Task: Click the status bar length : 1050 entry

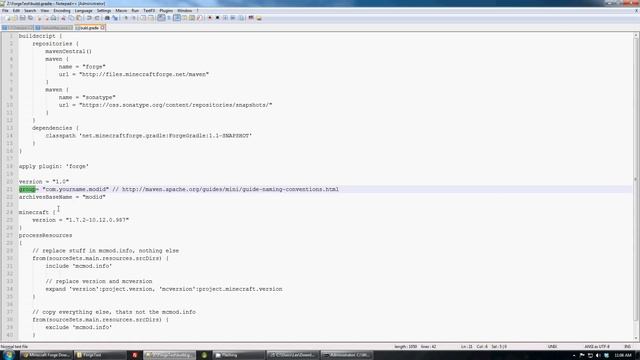Action: pyautogui.click(x=405, y=347)
